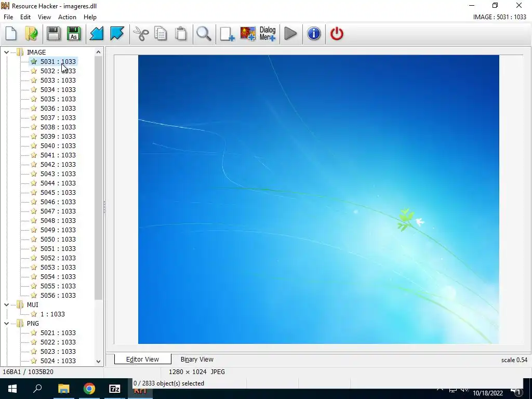532x399 pixels.
Task: Click the wallpaper image preview
Action: point(318,199)
